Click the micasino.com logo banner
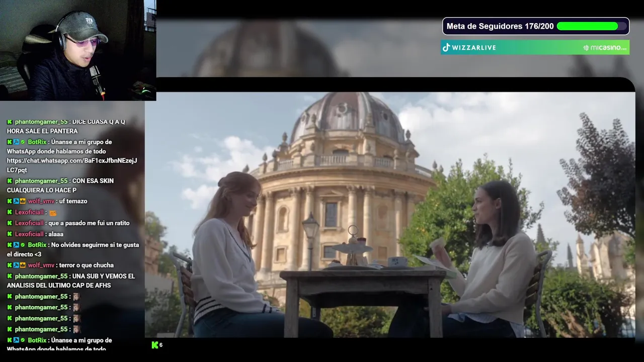The height and width of the screenshot is (362, 644). [605, 48]
